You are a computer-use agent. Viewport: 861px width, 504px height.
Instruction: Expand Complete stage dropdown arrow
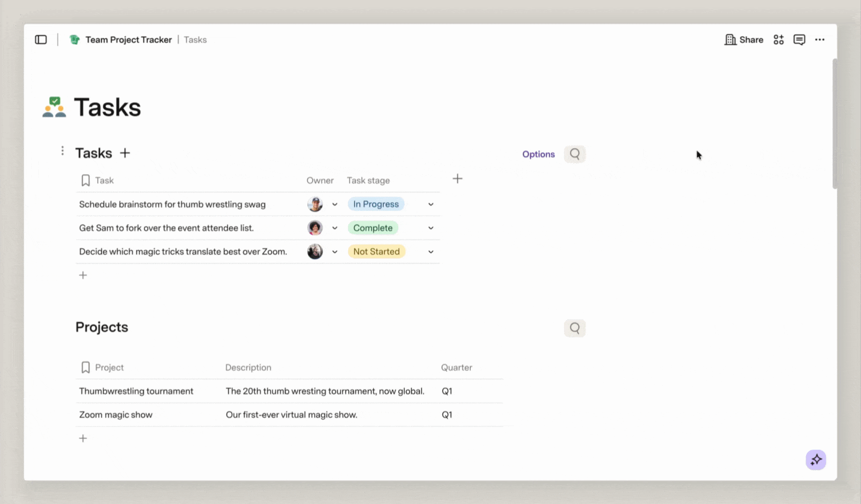click(x=431, y=228)
